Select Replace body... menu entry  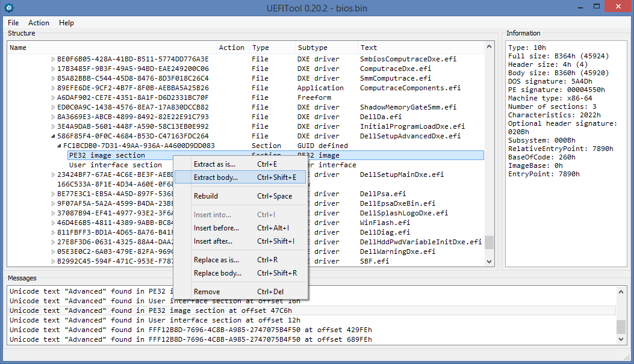click(x=240, y=273)
